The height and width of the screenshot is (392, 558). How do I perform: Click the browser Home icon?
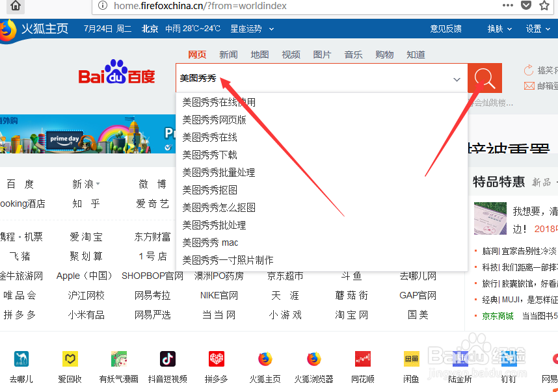click(x=16, y=5)
